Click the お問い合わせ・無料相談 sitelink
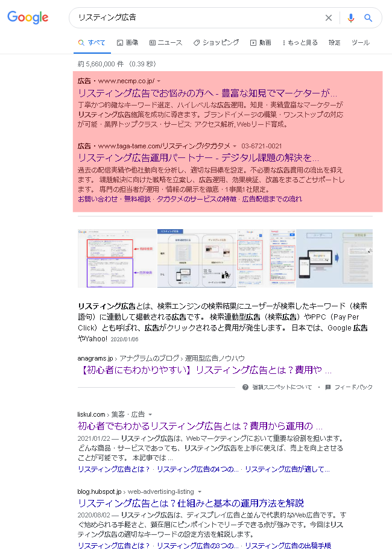This screenshot has height=556, width=392. (x=114, y=199)
